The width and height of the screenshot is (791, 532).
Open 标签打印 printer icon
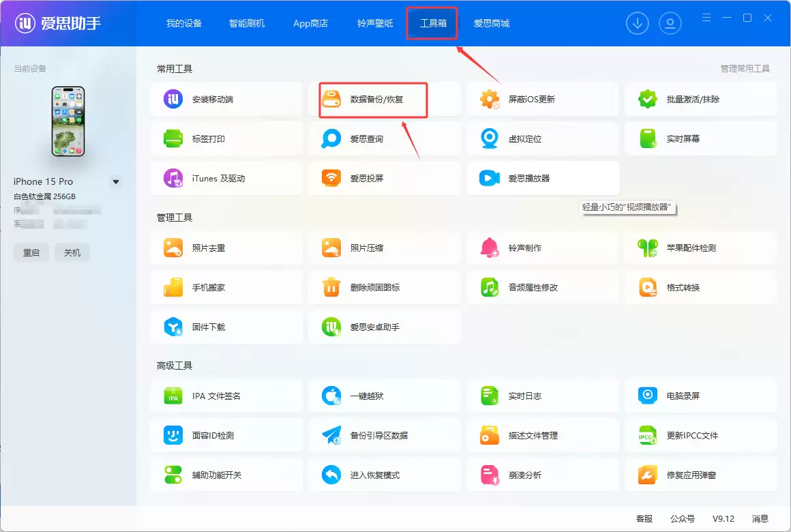[173, 138]
